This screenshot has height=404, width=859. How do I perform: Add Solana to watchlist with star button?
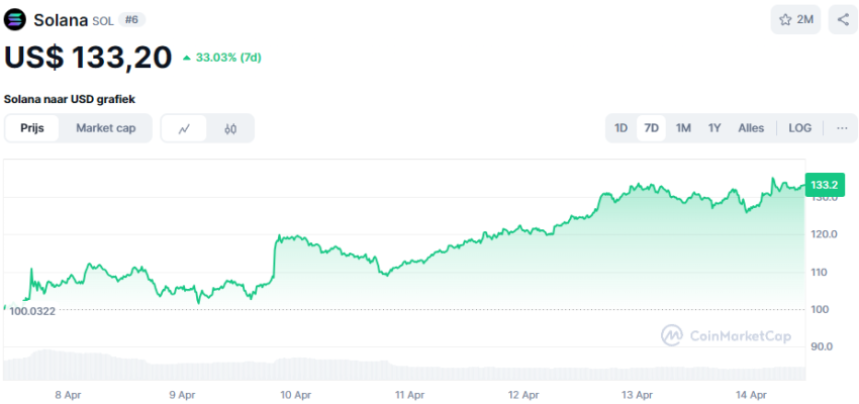pyautogui.click(x=796, y=20)
